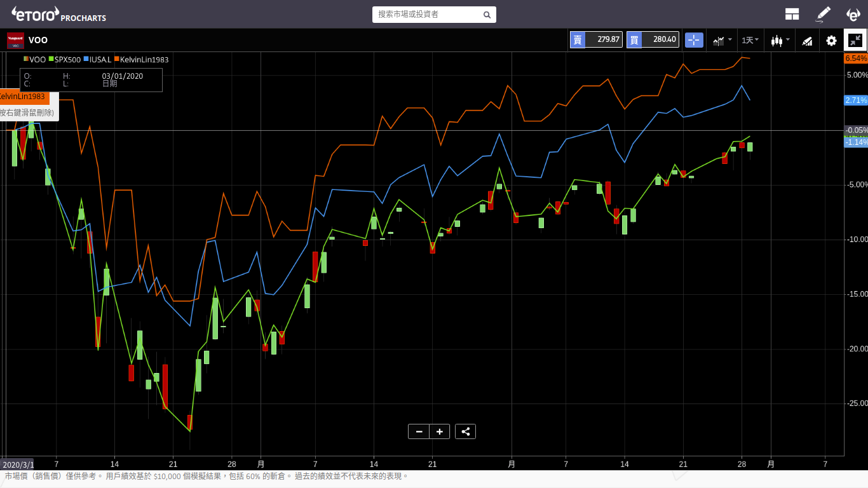Screen dimensions: 868x488
Task: Toggle the crosshair cursor button
Action: (694, 40)
